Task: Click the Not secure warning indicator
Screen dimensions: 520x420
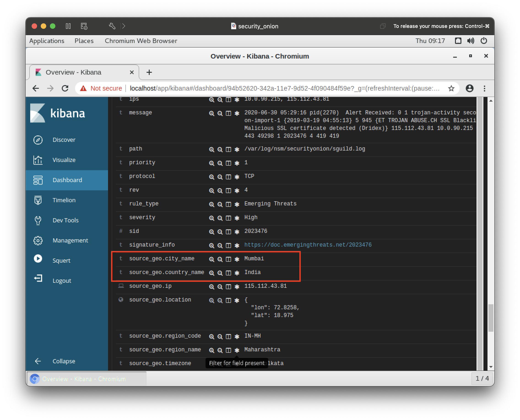Action: pyautogui.click(x=101, y=89)
